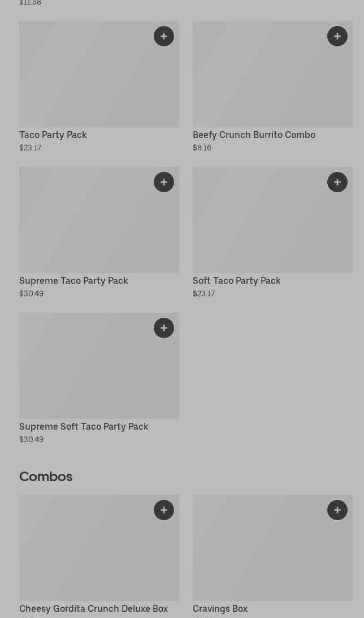Open the Soft Taco Party Pack title

tap(236, 280)
